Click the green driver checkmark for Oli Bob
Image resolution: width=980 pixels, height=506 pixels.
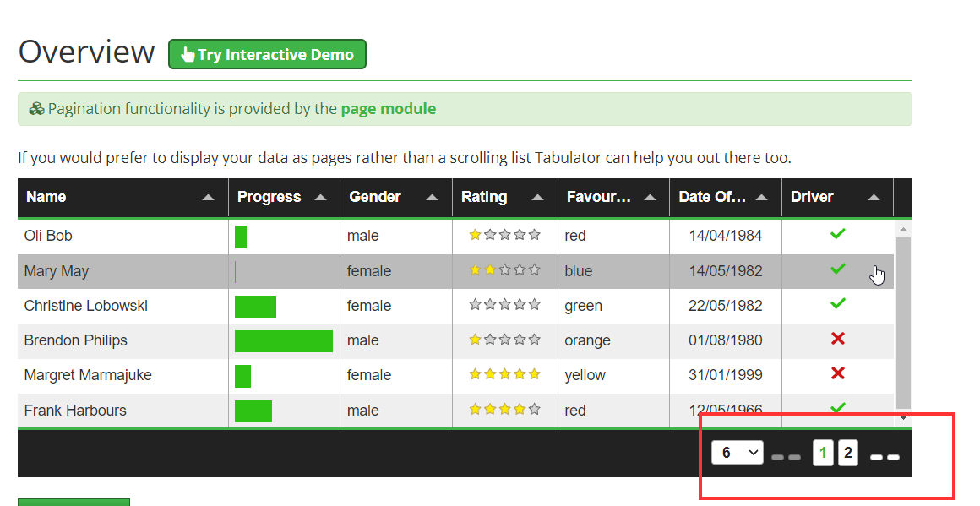(837, 235)
